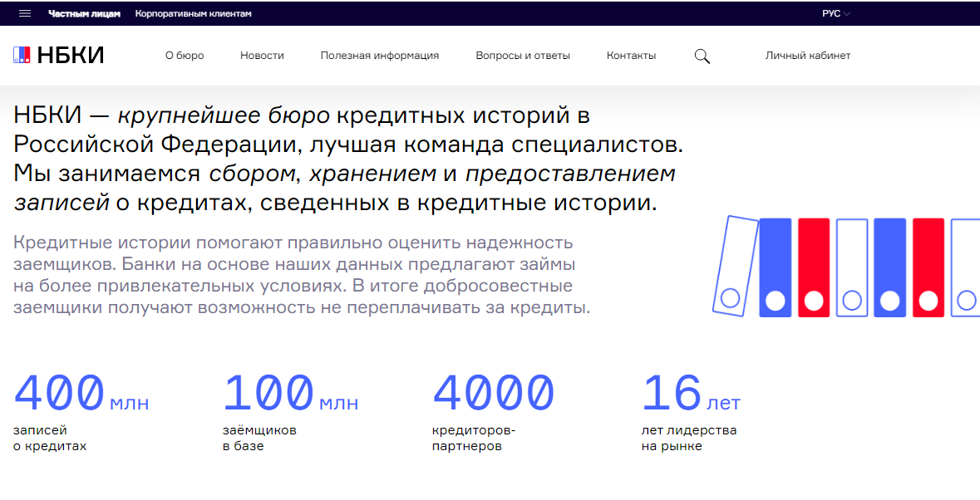980x500 pixels.
Task: Open the Новости menu item
Action: point(262,56)
